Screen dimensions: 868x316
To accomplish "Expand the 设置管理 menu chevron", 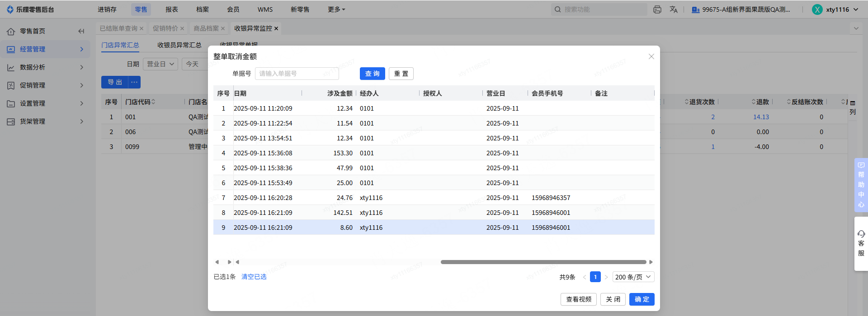I will point(82,103).
